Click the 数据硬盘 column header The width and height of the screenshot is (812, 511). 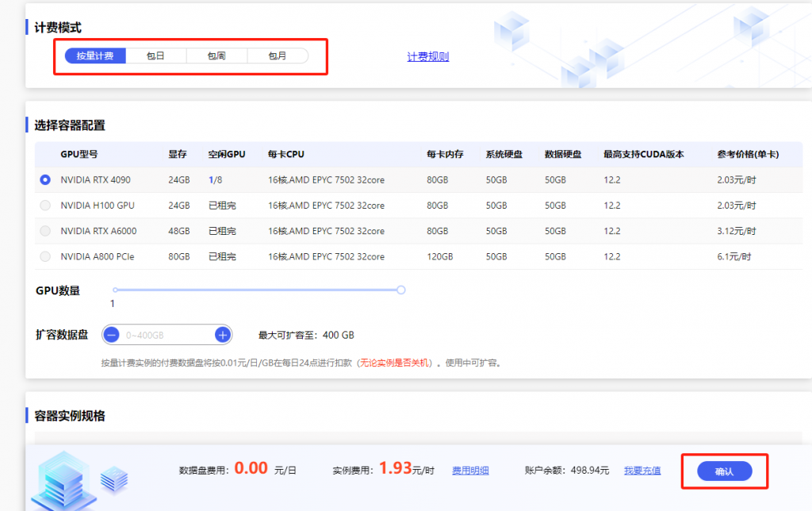coord(563,154)
